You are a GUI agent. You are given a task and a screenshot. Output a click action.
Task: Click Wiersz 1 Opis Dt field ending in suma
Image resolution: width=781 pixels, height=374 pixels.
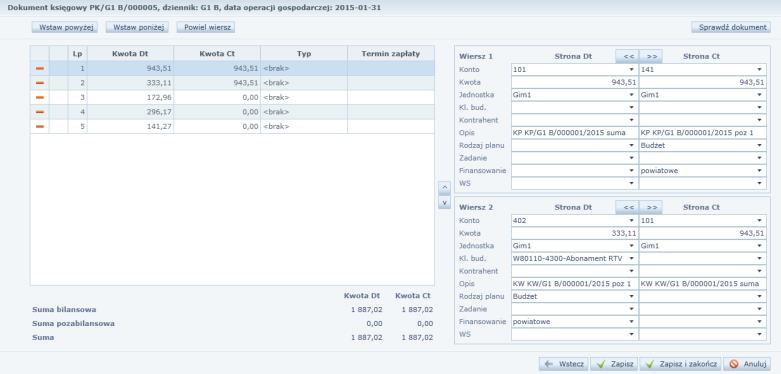[575, 132]
